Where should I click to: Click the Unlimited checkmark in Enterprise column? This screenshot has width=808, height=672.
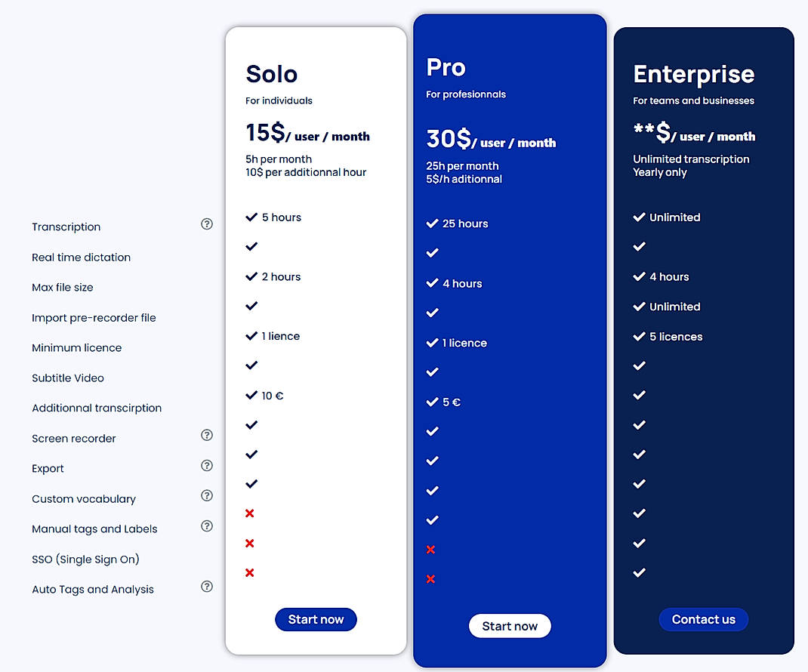click(x=638, y=217)
